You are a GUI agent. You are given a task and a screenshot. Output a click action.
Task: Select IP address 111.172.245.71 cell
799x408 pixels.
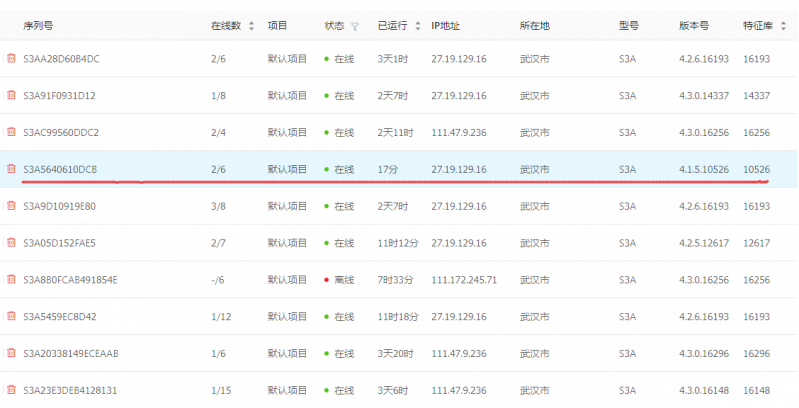(463, 280)
